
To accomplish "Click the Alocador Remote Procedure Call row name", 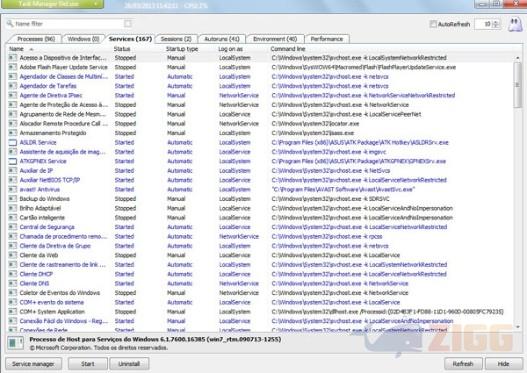I will (64, 124).
